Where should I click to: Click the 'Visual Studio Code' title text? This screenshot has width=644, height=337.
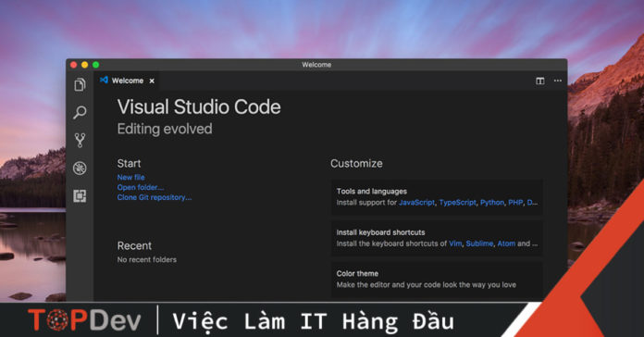(x=199, y=106)
